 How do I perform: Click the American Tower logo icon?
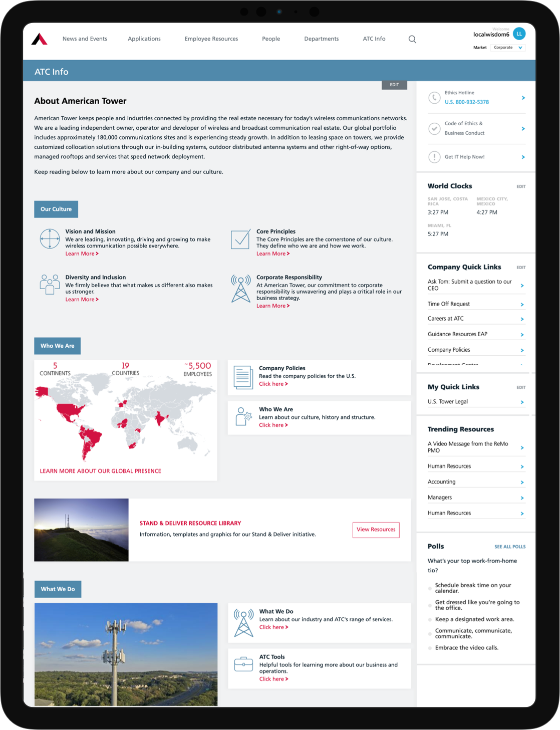(x=40, y=39)
